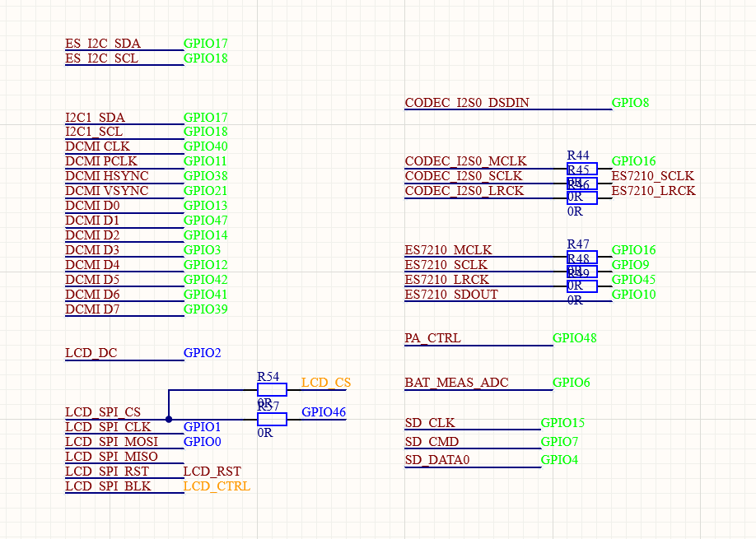Select the DCMI D7 net label
756x539 pixels.
[92, 309]
